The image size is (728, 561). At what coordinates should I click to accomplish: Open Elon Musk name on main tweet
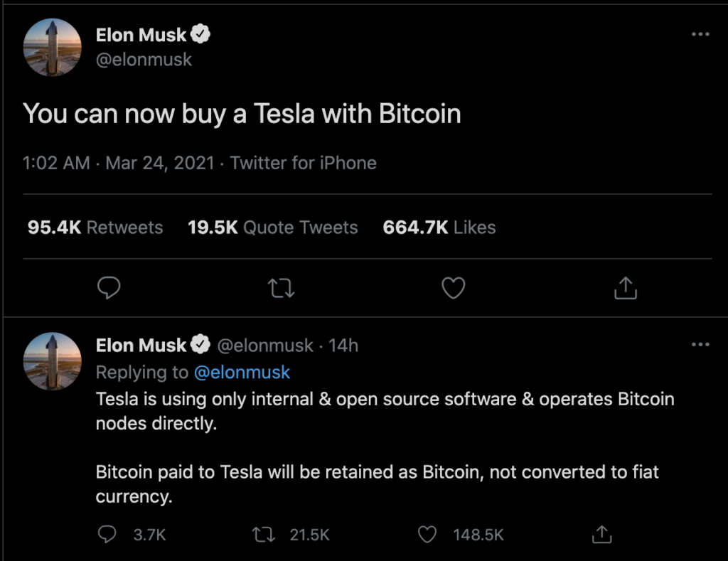[141, 35]
